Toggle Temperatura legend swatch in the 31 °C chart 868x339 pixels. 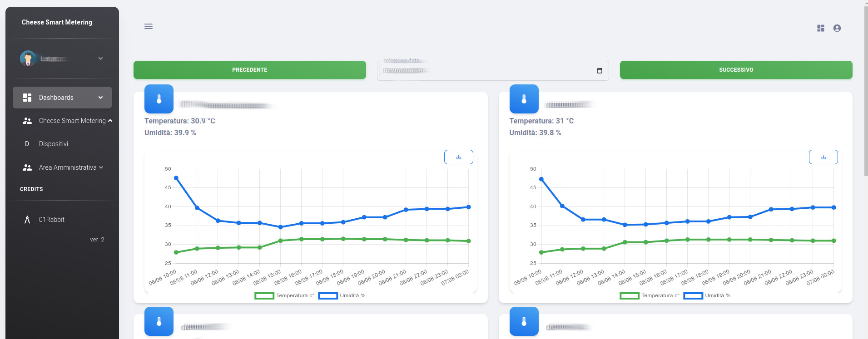pos(630,296)
